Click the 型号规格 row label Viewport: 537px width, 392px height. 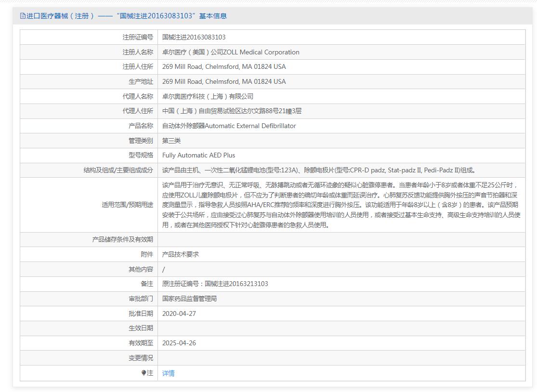pyautogui.click(x=141, y=155)
